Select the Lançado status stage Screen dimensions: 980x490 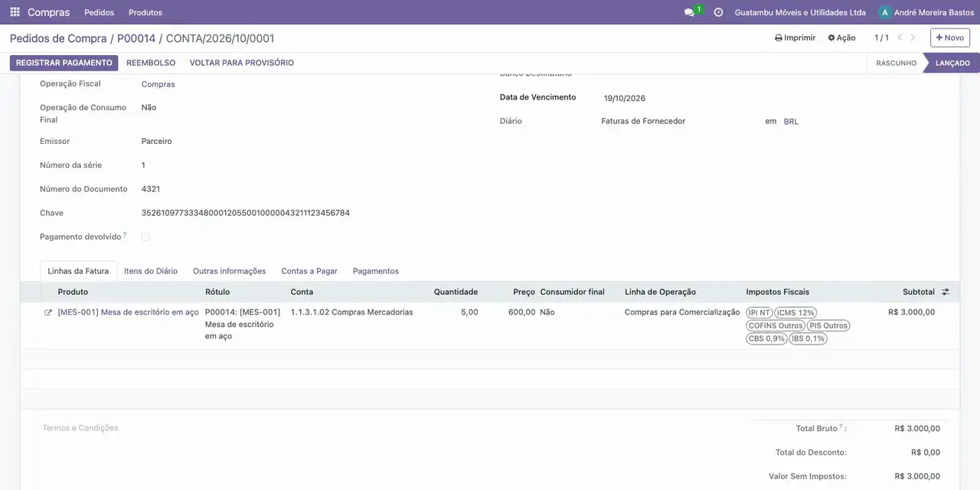click(952, 63)
